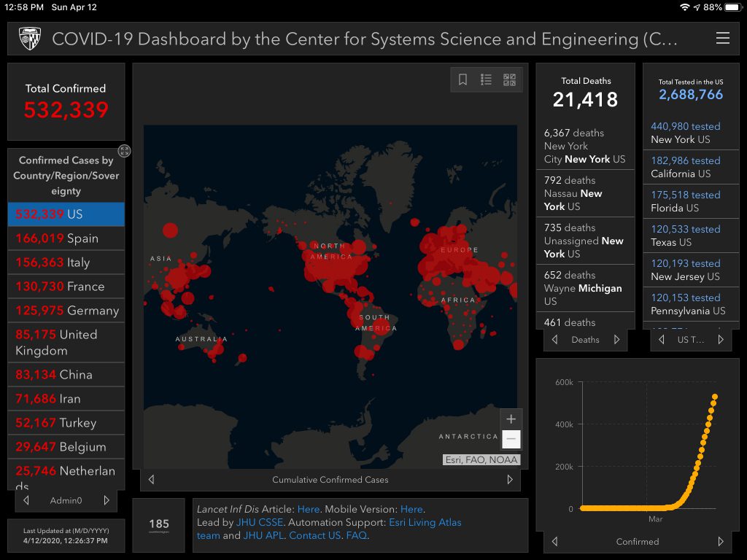Select Italy in the country list

(66, 262)
